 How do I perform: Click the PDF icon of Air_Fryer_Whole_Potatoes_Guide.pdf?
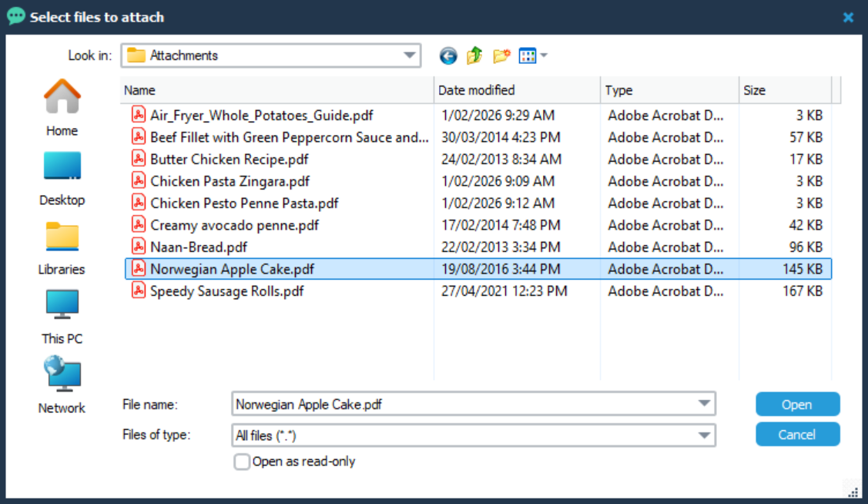[139, 115]
